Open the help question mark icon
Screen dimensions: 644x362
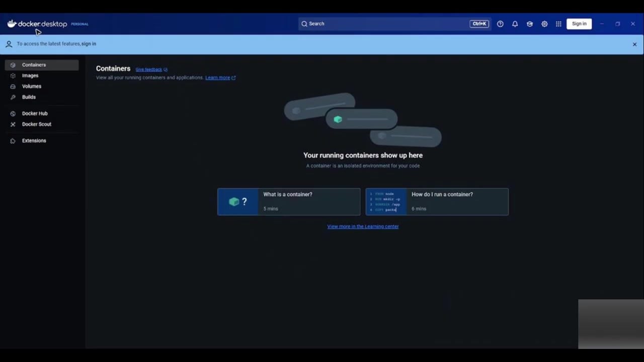(x=500, y=24)
